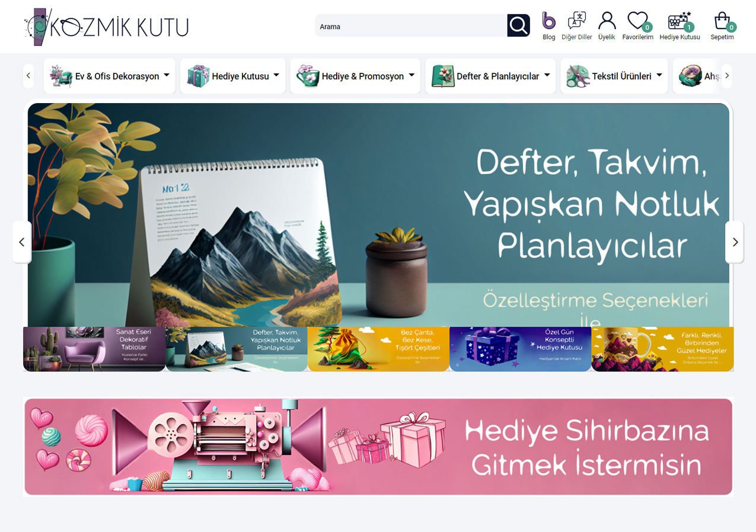Screen dimensions: 756x532
Task: Expand Ev & Ofis Dekorasyon dropdown
Action: (x=110, y=76)
